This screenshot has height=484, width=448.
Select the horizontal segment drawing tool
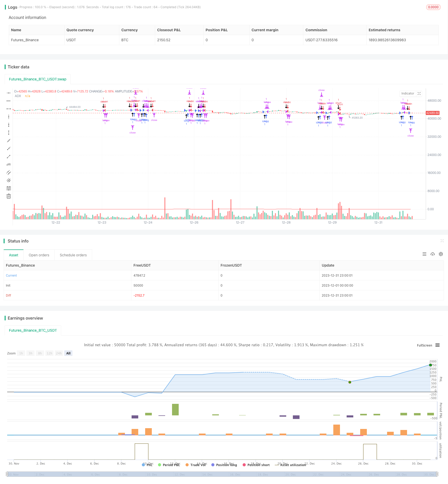(9, 109)
